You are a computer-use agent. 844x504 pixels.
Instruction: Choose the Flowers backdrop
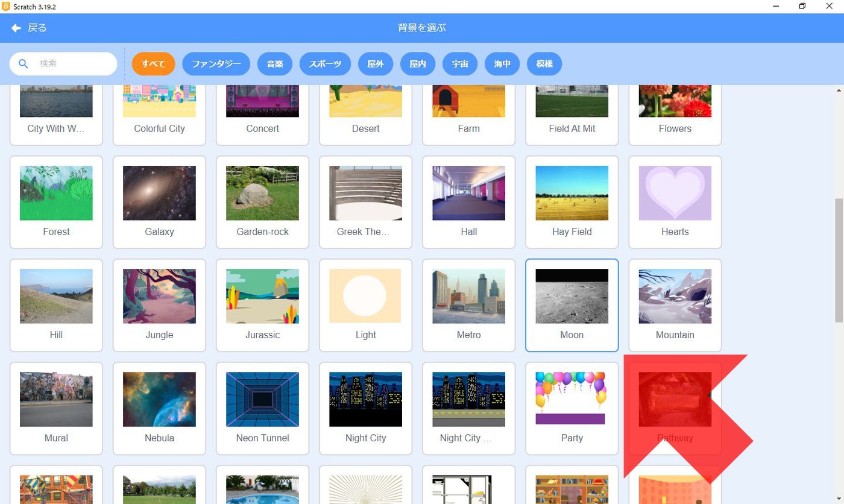click(675, 114)
